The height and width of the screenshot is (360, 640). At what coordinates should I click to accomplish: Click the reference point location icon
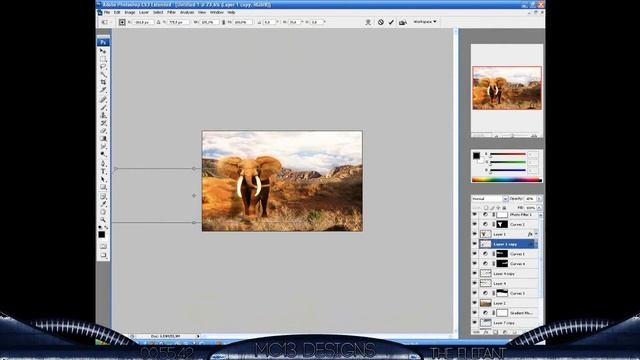tap(122, 22)
